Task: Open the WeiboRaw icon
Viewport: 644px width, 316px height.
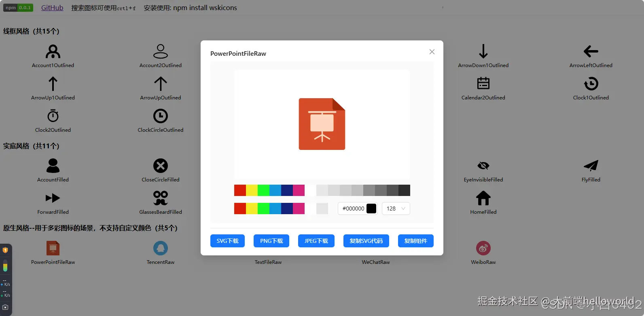Action: pos(483,248)
